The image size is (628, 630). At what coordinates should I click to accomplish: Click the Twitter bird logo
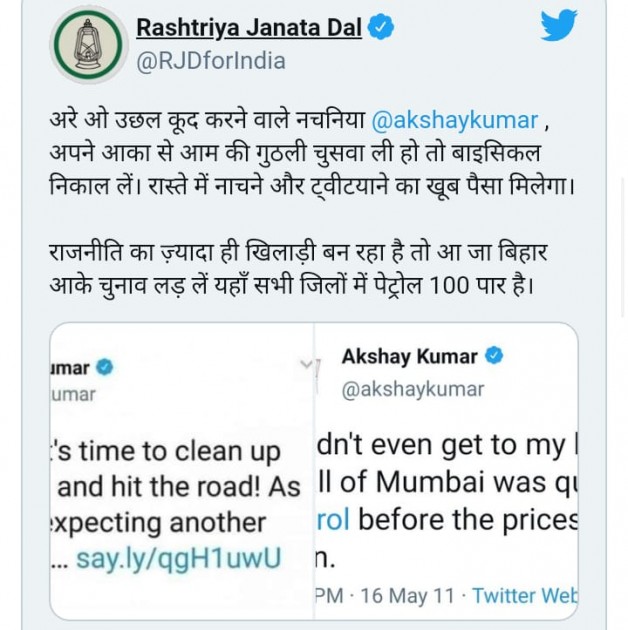558,25
